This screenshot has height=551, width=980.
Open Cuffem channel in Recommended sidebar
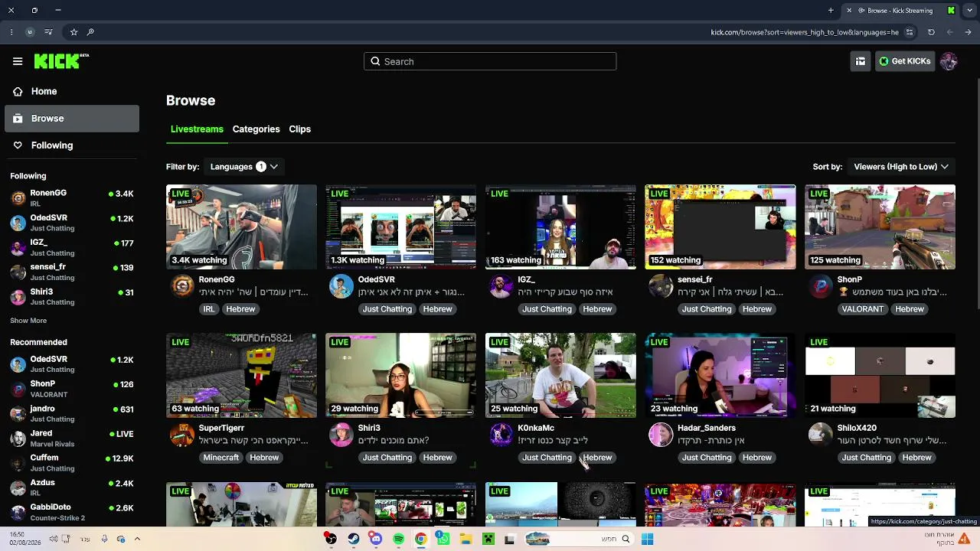pyautogui.click(x=72, y=462)
